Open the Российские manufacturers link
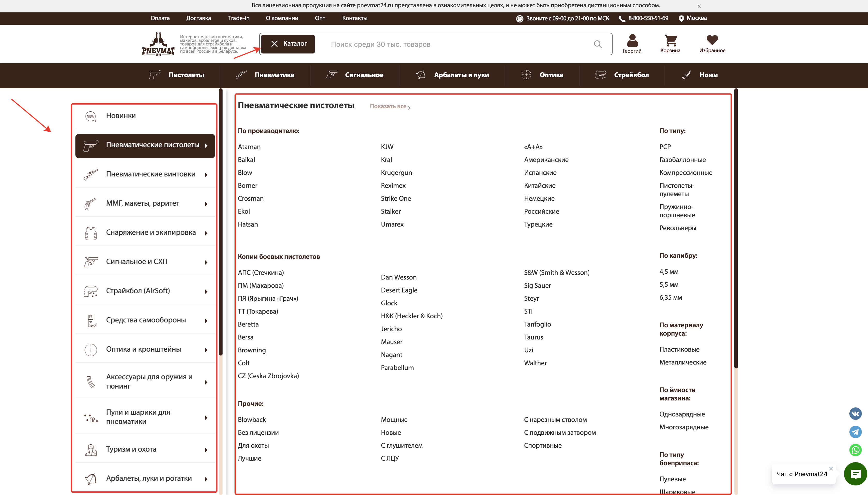The image size is (868, 495). [x=542, y=212]
